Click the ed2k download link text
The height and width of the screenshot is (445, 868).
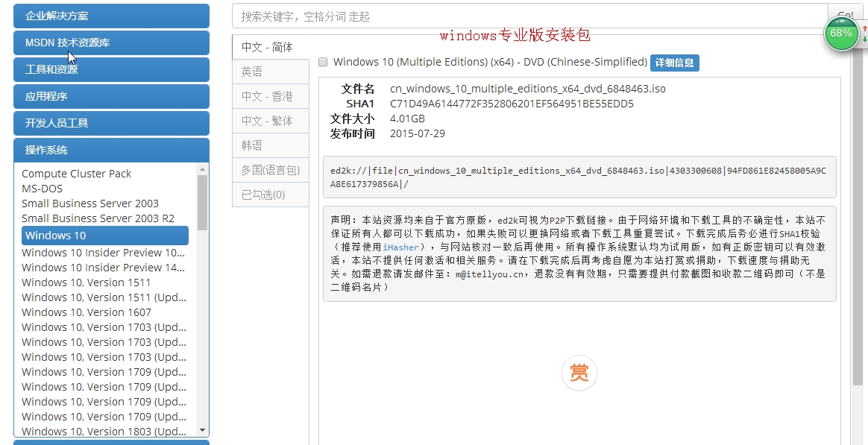578,177
